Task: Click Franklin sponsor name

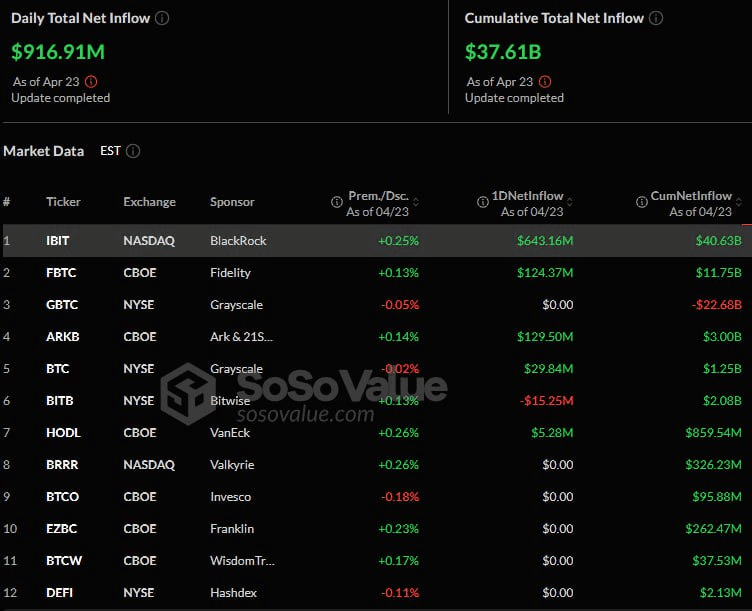Action: [232, 529]
